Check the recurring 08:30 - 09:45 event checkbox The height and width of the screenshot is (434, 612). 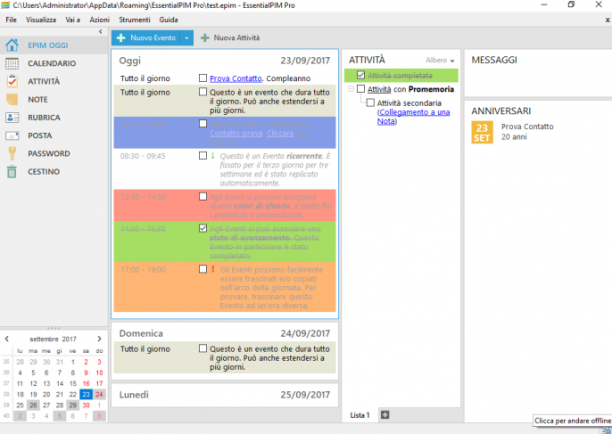coord(203,156)
